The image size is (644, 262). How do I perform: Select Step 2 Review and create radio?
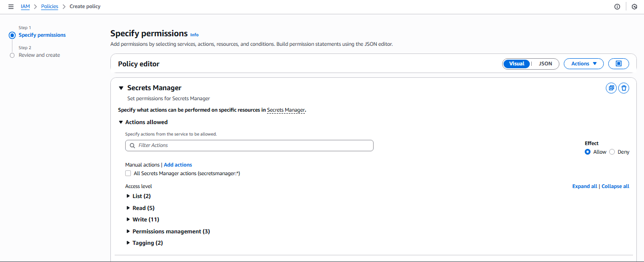click(12, 55)
